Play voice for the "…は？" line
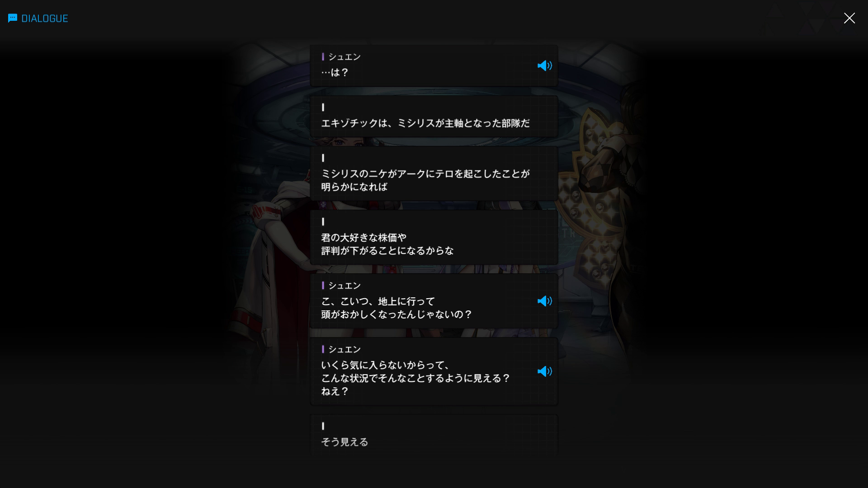868x488 pixels. coord(544,66)
